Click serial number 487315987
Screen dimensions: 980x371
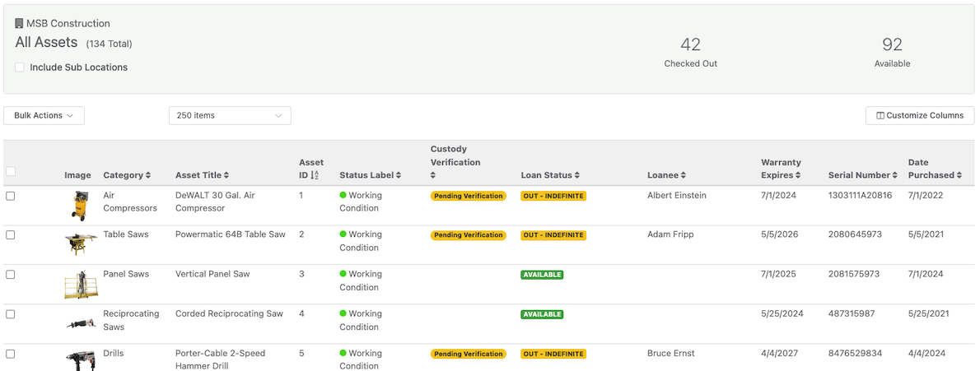pyautogui.click(x=852, y=313)
